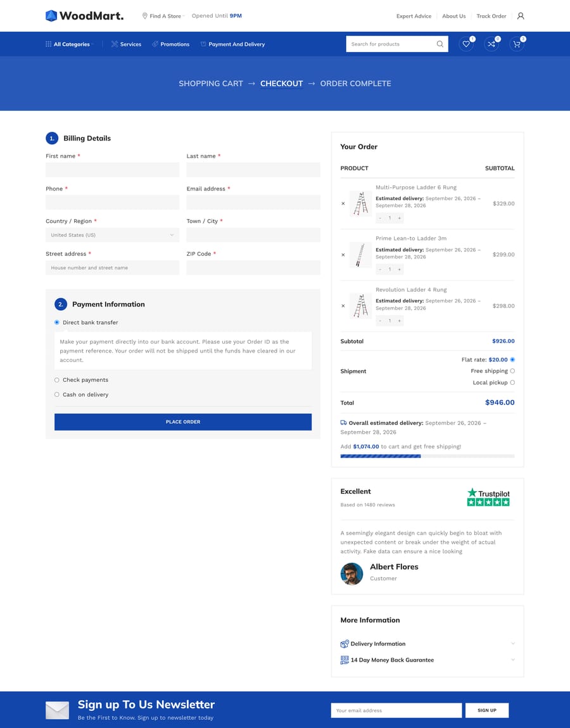This screenshot has height=728, width=570.
Task: Go to Shopping Cart step
Action: click(211, 84)
